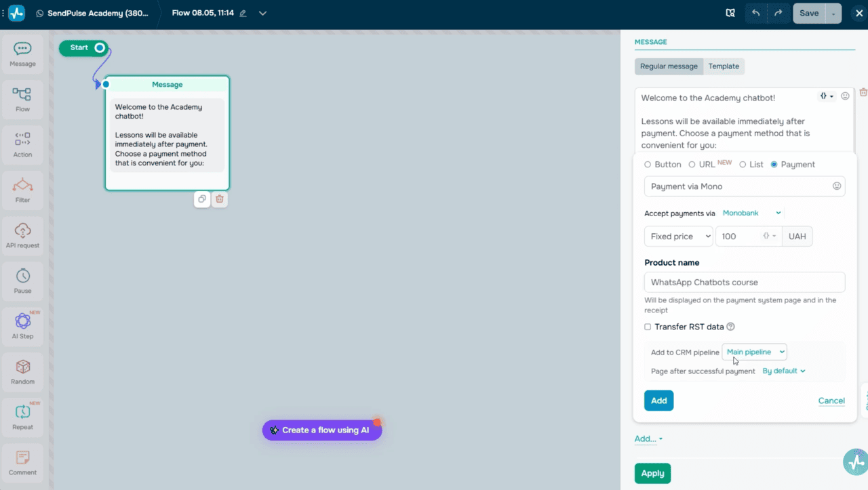The image size is (868, 490).
Task: Close the flow editor with X
Action: (x=859, y=13)
